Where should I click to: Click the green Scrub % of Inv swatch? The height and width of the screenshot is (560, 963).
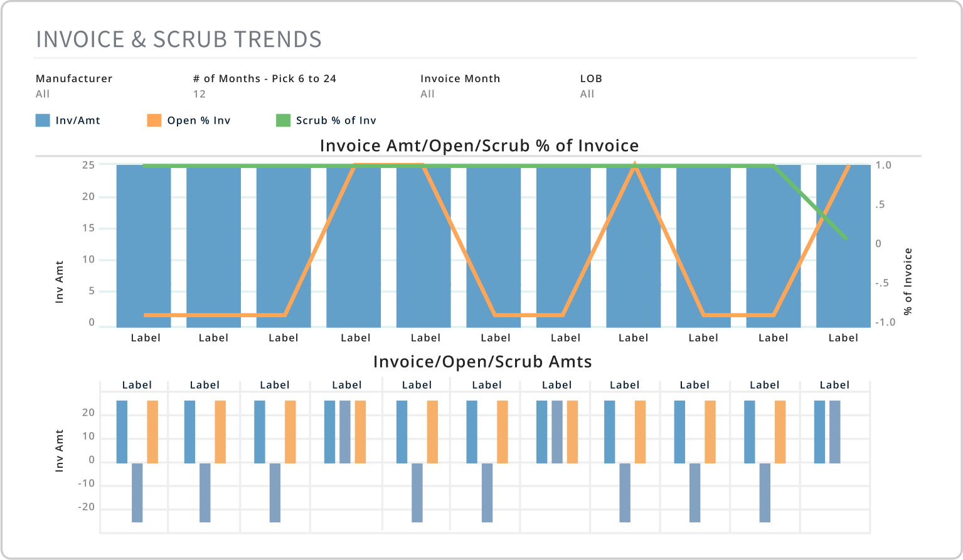(x=284, y=120)
